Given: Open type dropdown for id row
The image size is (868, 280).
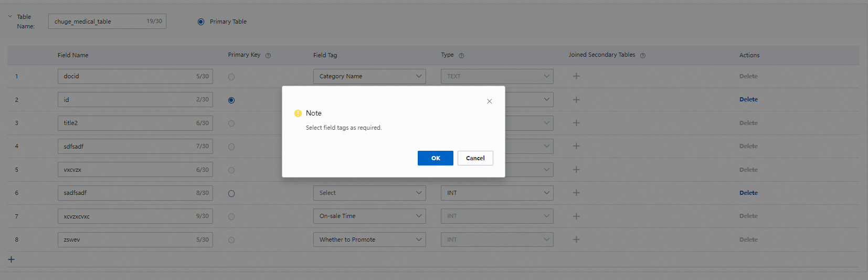Looking at the screenshot, I should (x=529, y=99).
